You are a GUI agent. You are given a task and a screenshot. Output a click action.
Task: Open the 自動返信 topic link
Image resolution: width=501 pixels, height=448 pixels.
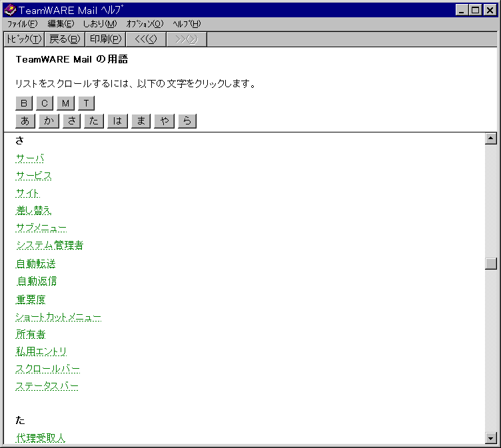pyautogui.click(x=37, y=281)
